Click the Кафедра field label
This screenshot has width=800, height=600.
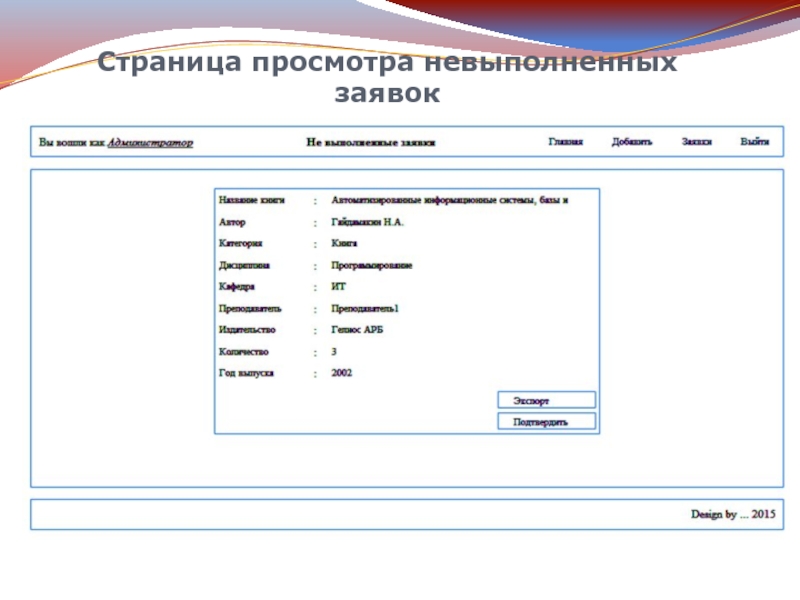click(x=236, y=287)
